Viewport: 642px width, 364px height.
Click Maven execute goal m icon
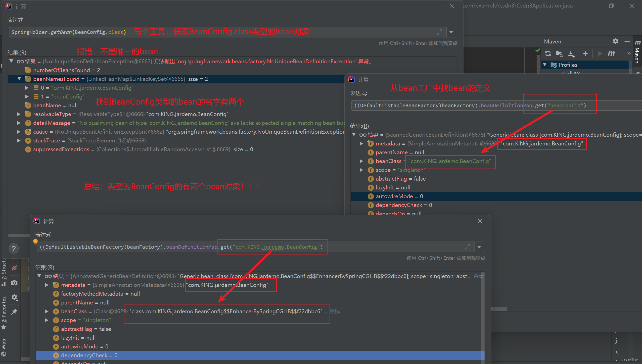tap(611, 53)
